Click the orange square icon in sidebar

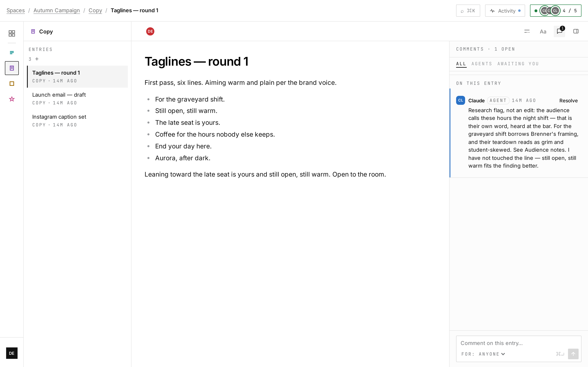coord(12,84)
